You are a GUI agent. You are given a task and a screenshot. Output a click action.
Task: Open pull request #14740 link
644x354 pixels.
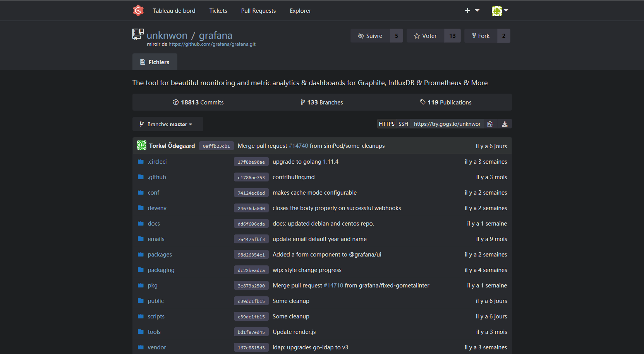pyautogui.click(x=298, y=146)
